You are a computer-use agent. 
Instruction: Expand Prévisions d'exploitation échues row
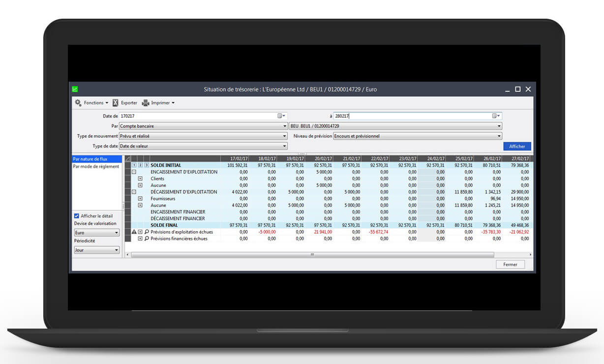(140, 232)
